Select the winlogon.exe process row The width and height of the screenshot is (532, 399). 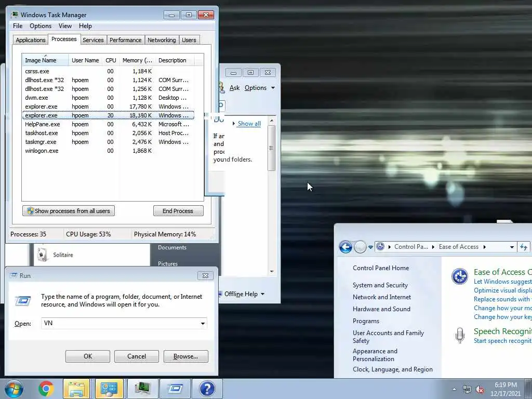pos(108,151)
